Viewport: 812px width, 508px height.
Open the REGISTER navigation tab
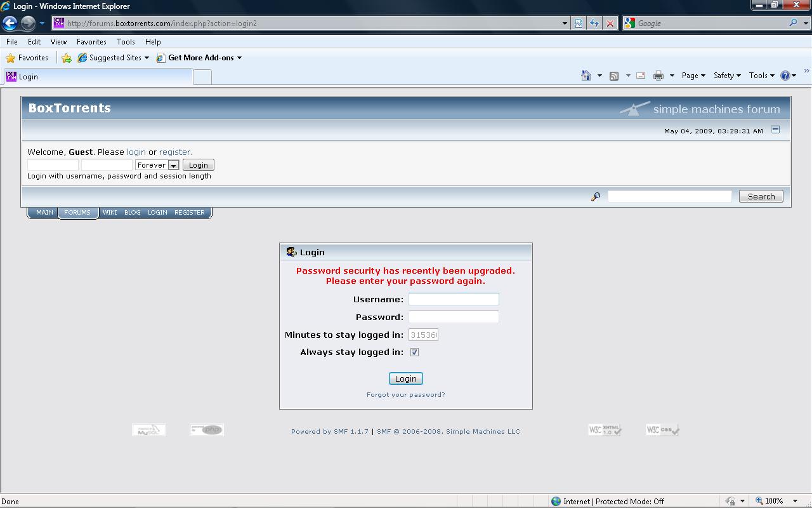point(190,213)
